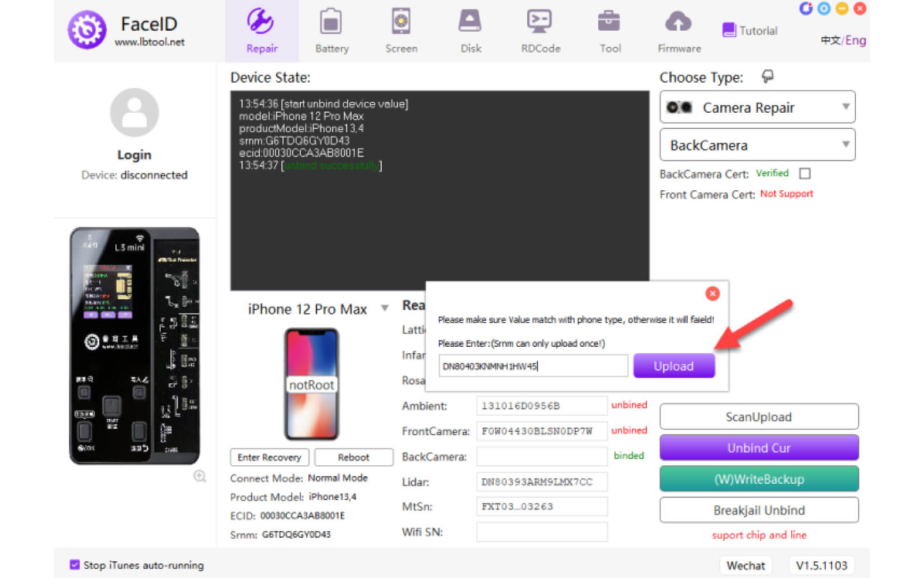Click the notRoot iPhone preview image
Image resolution: width=924 pixels, height=578 pixels.
point(311,384)
